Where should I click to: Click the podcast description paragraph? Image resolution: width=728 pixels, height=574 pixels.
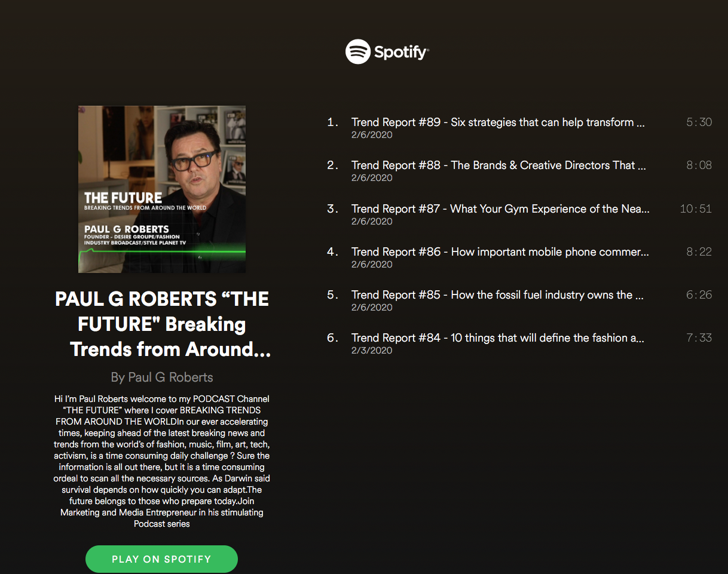pyautogui.click(x=162, y=461)
